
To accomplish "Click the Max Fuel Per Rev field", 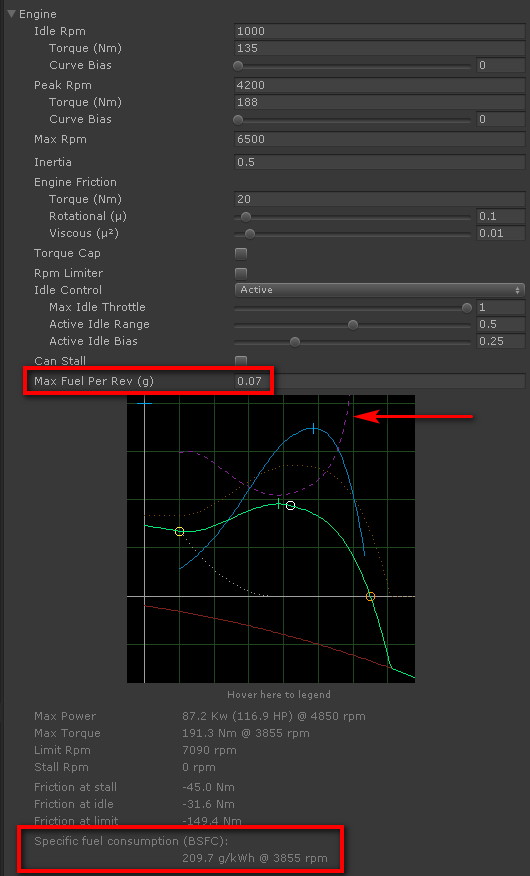I will pos(379,381).
